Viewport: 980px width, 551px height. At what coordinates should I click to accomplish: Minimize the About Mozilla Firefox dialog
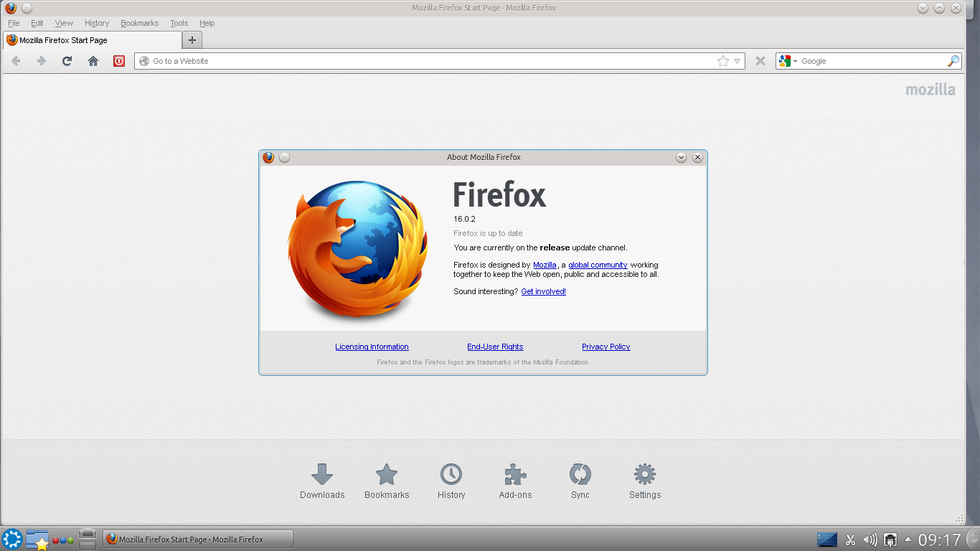tap(681, 157)
